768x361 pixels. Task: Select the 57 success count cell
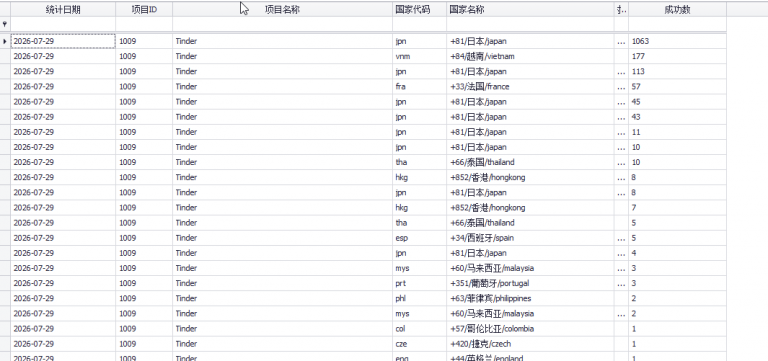click(x=677, y=87)
